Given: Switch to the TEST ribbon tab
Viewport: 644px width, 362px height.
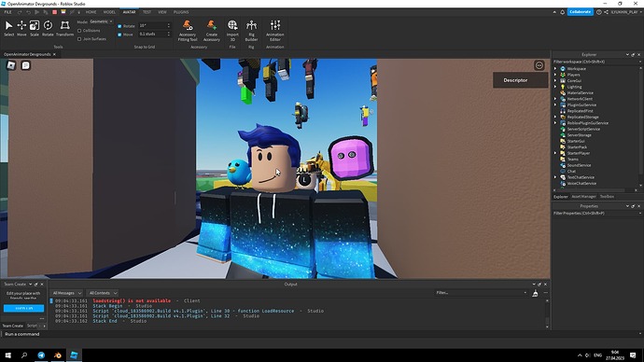Looking at the screenshot, I should [147, 12].
